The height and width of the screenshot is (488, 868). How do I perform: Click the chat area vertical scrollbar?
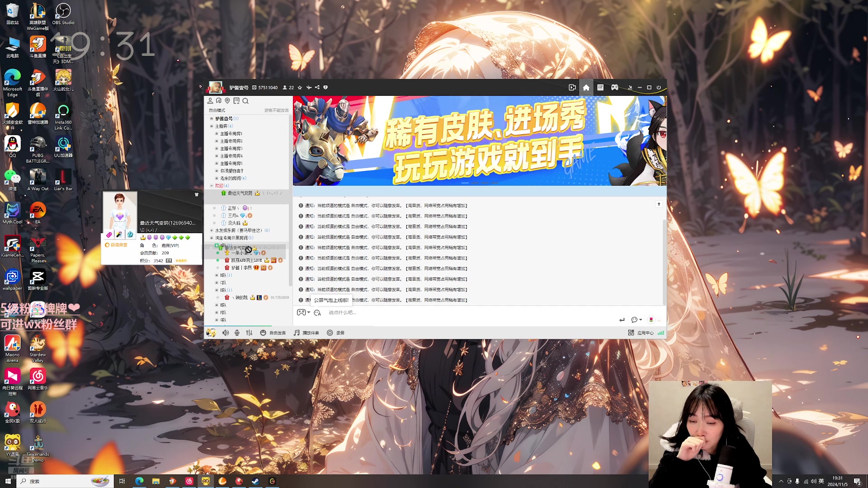[x=664, y=262]
